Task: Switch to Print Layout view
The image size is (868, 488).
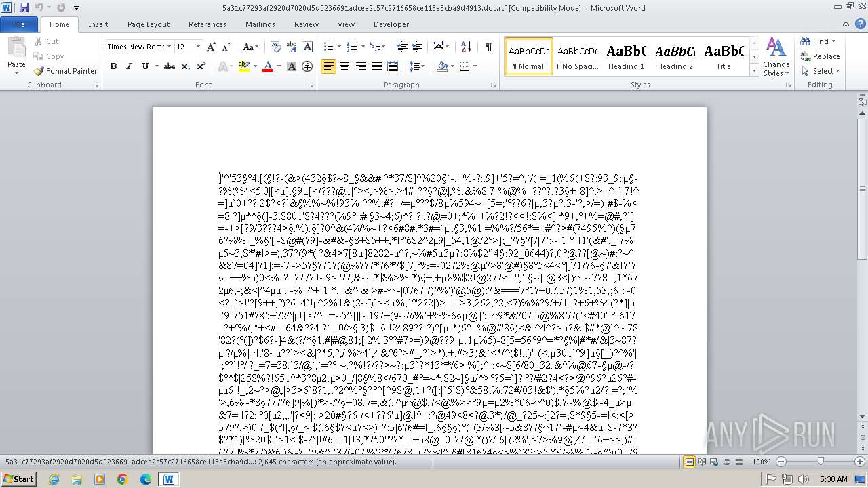Action: (x=690, y=462)
